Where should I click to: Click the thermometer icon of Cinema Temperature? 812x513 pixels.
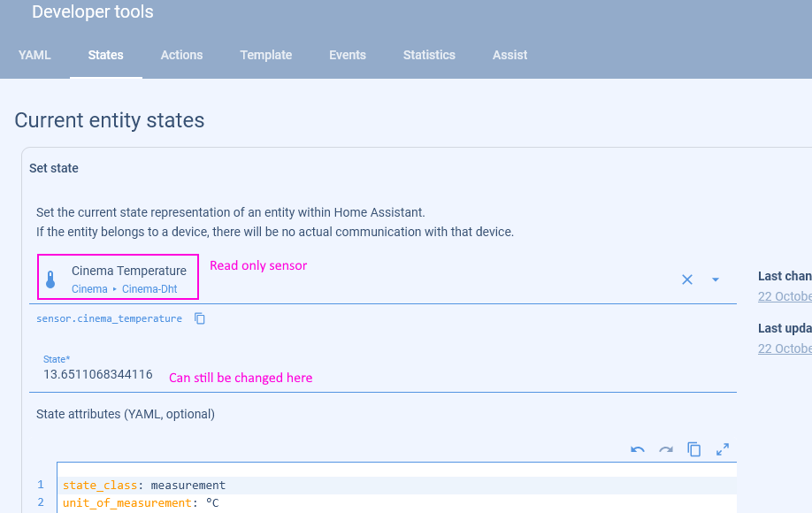50,279
